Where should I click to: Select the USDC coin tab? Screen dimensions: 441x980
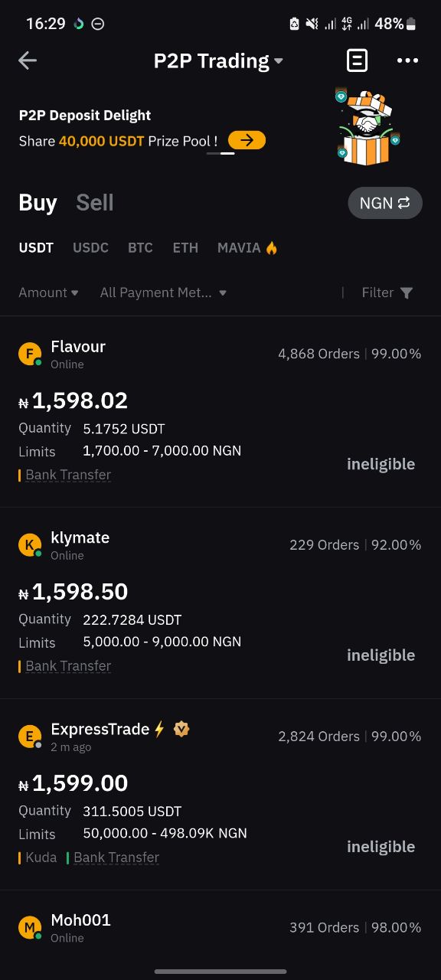90,247
